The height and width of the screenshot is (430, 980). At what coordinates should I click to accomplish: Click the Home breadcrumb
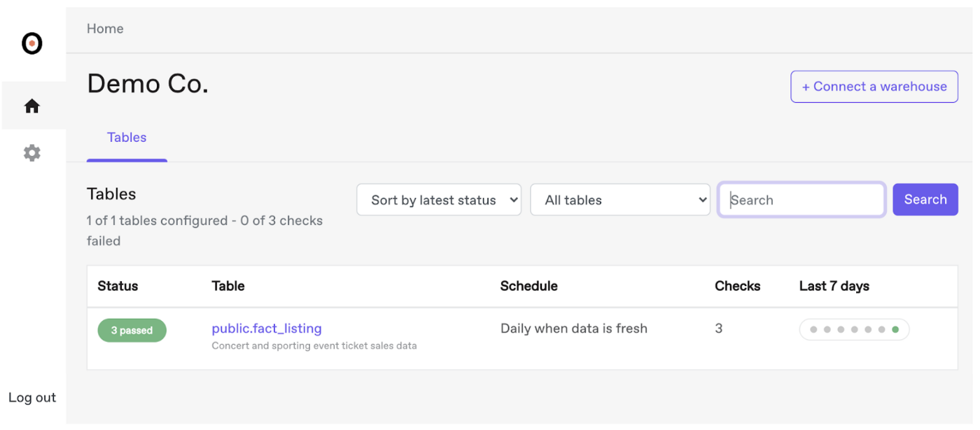(x=105, y=29)
